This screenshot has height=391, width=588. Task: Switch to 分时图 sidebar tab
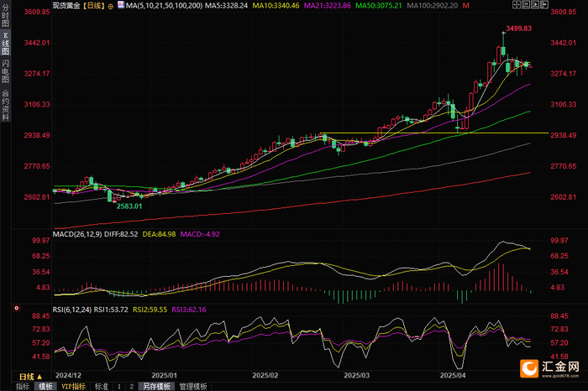point(5,15)
